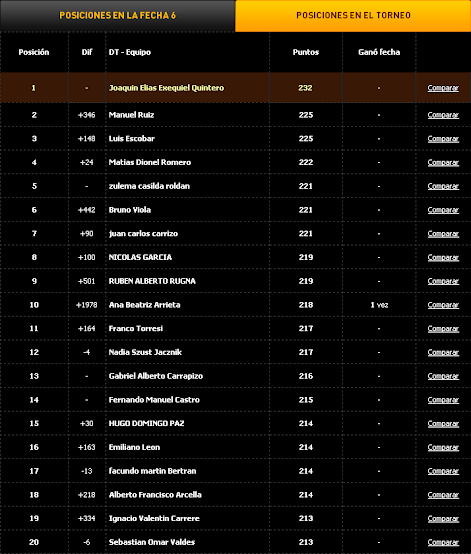Image resolution: width=471 pixels, height=554 pixels.
Task: Open Comparar for RUBEN ALBERTO RUGNA
Action: click(443, 281)
